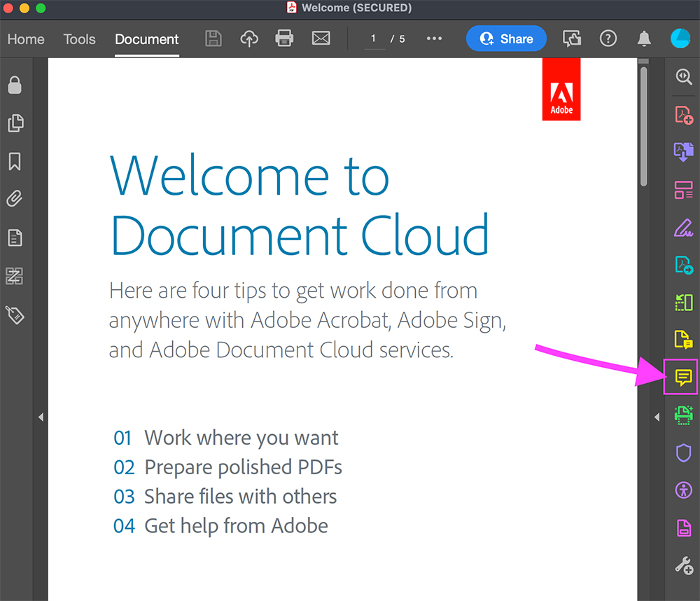
Task: Click the print icon in toolbar
Action: (284, 39)
